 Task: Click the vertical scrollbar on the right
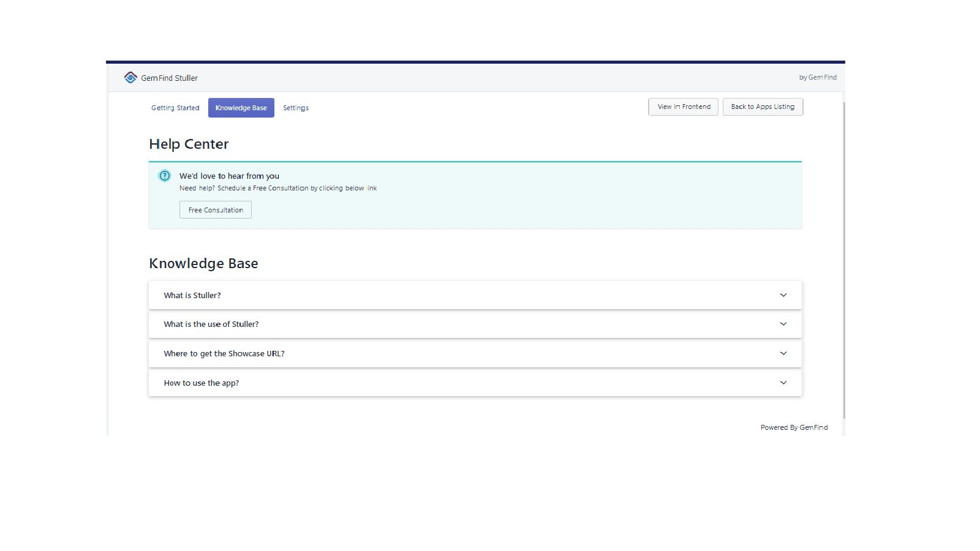(x=844, y=245)
